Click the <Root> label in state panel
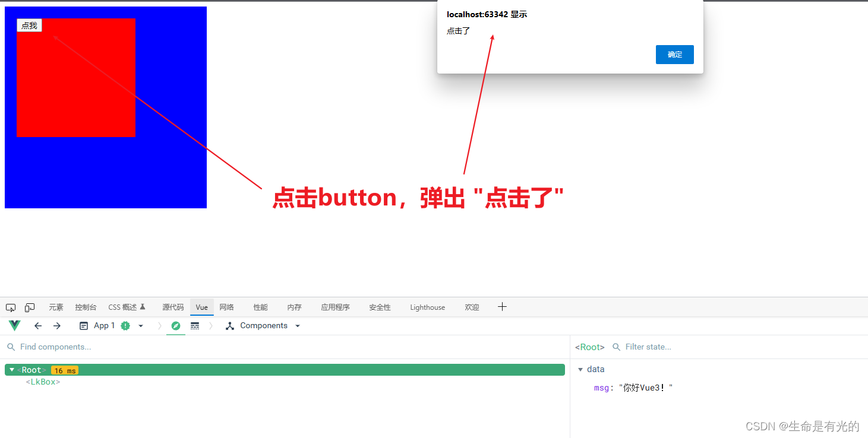Viewport: 868px width, 438px height. click(x=590, y=347)
